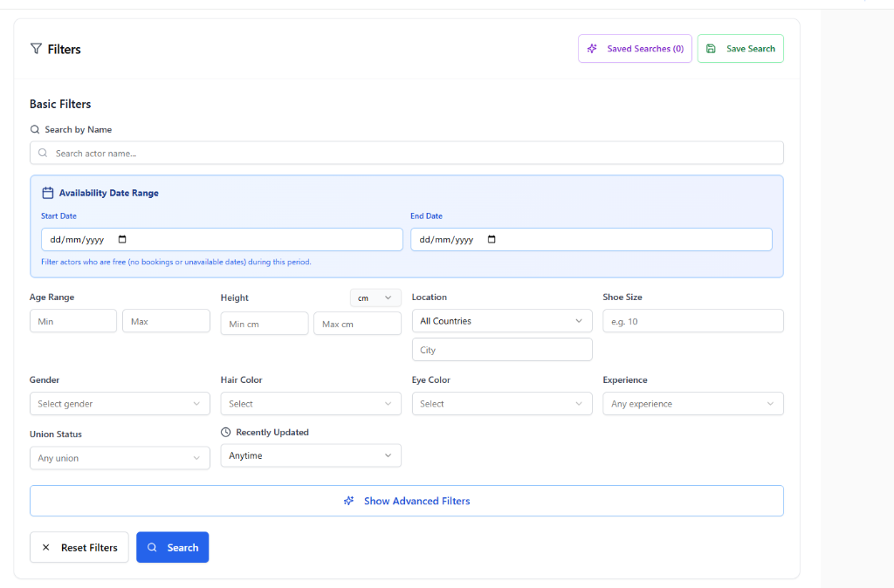This screenshot has height=588, width=894.
Task: Open Saved Searches (0)
Action: pyautogui.click(x=636, y=49)
